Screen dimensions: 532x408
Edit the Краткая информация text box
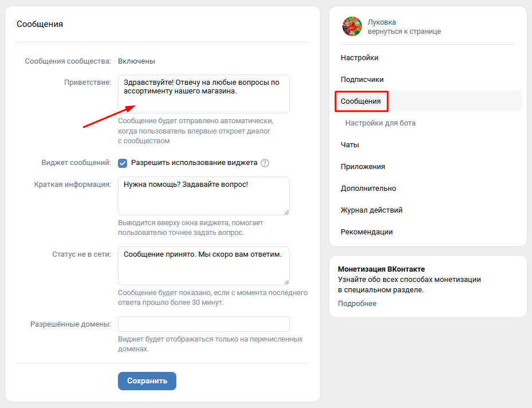[x=204, y=195]
